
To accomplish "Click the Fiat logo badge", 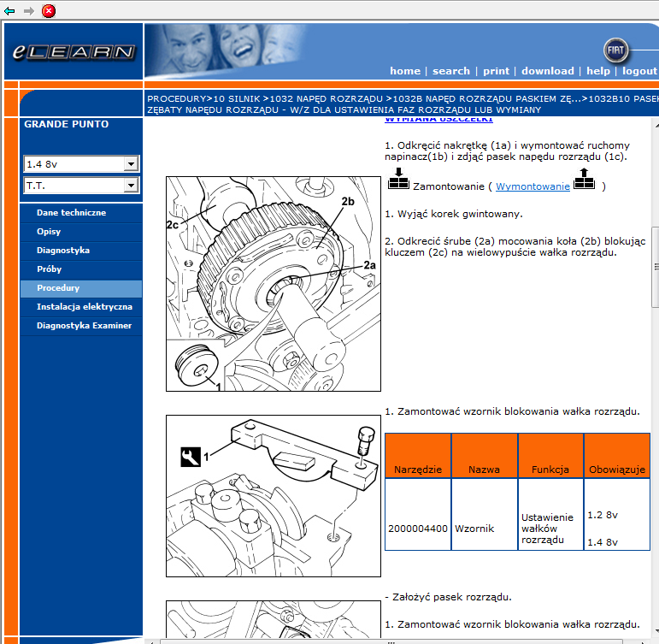I will pyautogui.click(x=616, y=50).
